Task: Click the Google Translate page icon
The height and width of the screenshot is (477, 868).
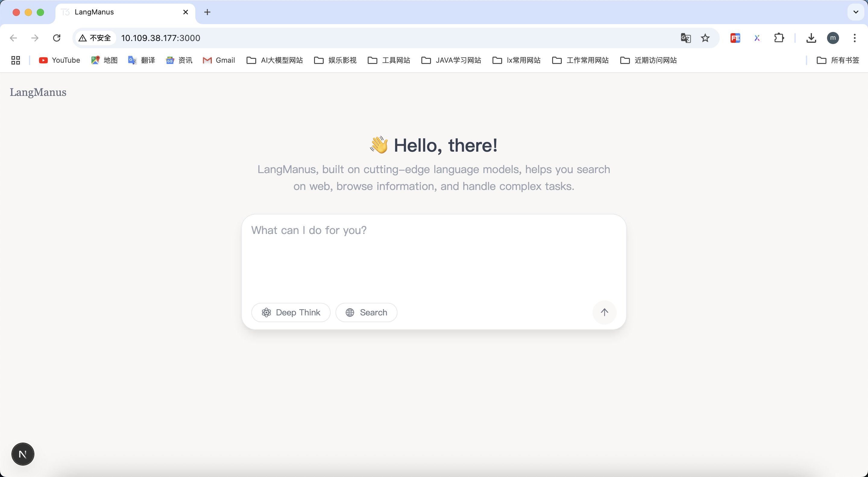Action: point(685,38)
